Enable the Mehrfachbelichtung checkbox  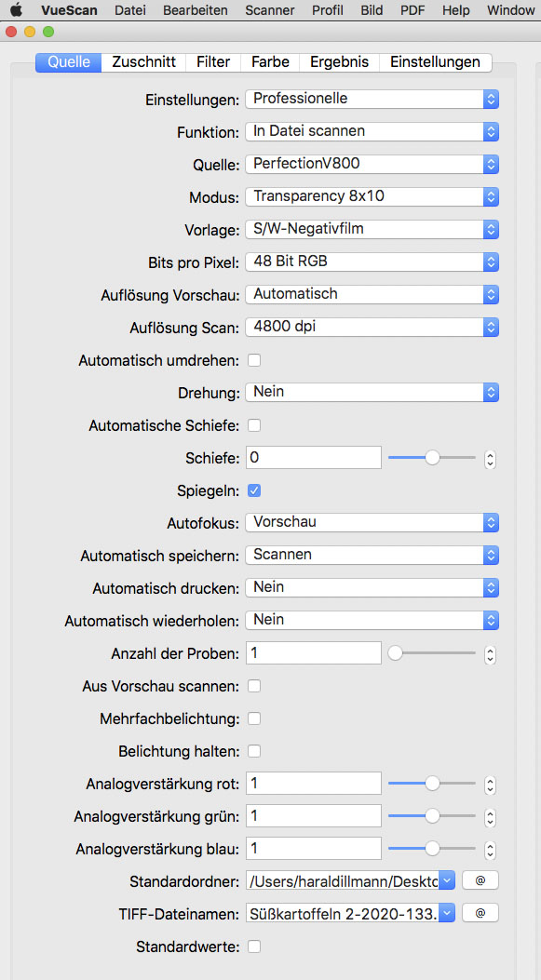point(254,718)
